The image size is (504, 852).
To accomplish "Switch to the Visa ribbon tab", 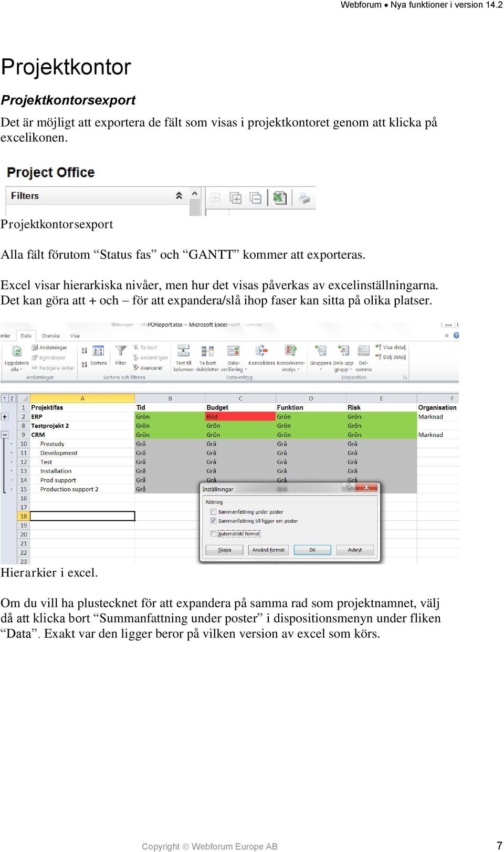I will 75,335.
